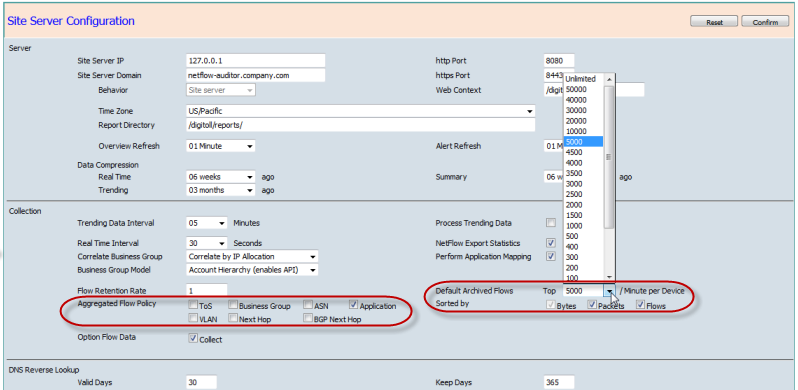Select 50000 in the flows list
This screenshot has height=390, width=798.
point(584,89)
